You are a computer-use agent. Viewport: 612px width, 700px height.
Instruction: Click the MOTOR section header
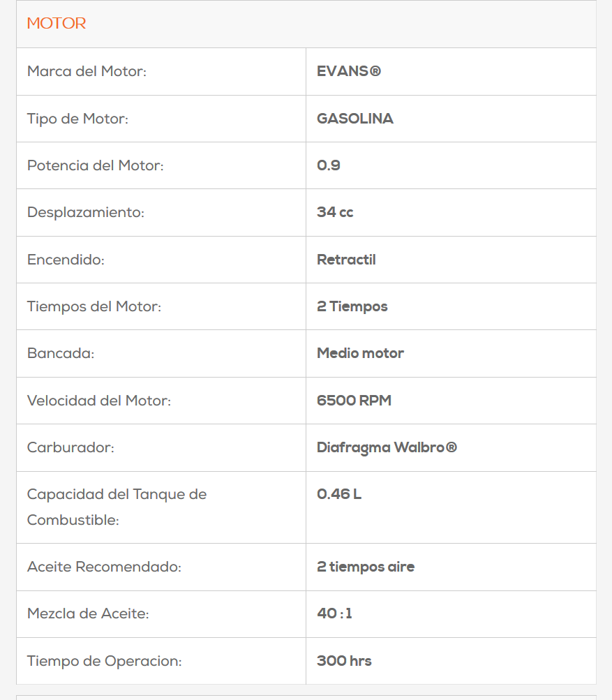click(57, 24)
